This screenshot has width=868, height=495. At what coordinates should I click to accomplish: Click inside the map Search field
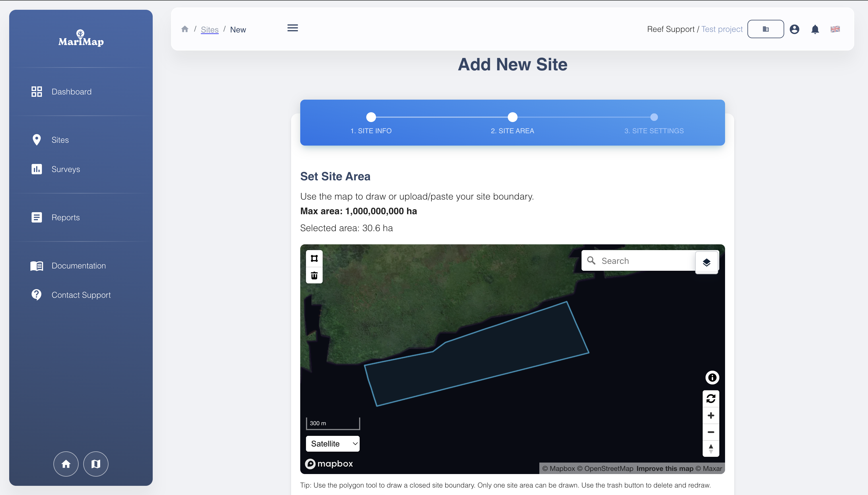[642, 260]
